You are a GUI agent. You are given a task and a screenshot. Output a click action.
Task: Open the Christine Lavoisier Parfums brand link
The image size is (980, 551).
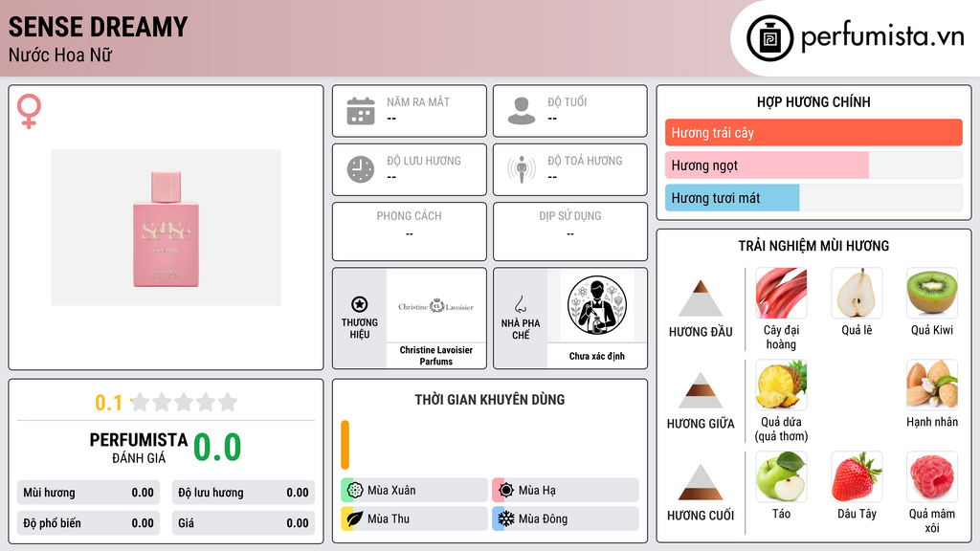tap(436, 356)
